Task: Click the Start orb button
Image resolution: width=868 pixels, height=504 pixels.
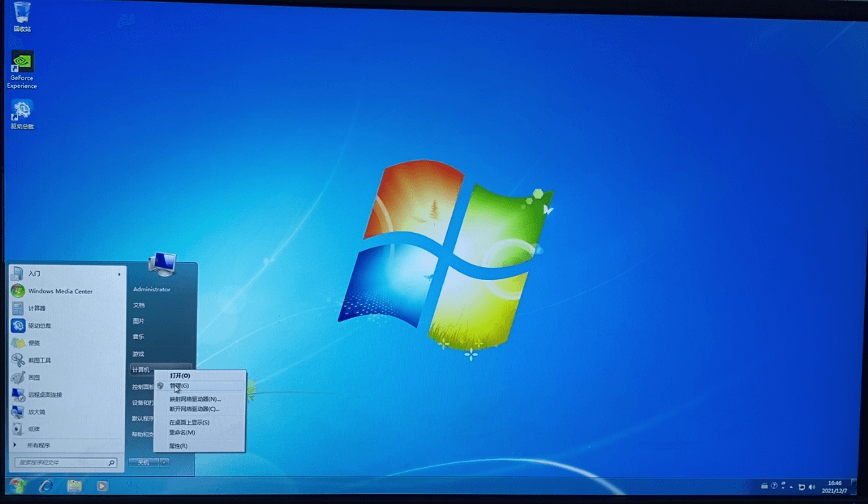Action: pyautogui.click(x=17, y=486)
